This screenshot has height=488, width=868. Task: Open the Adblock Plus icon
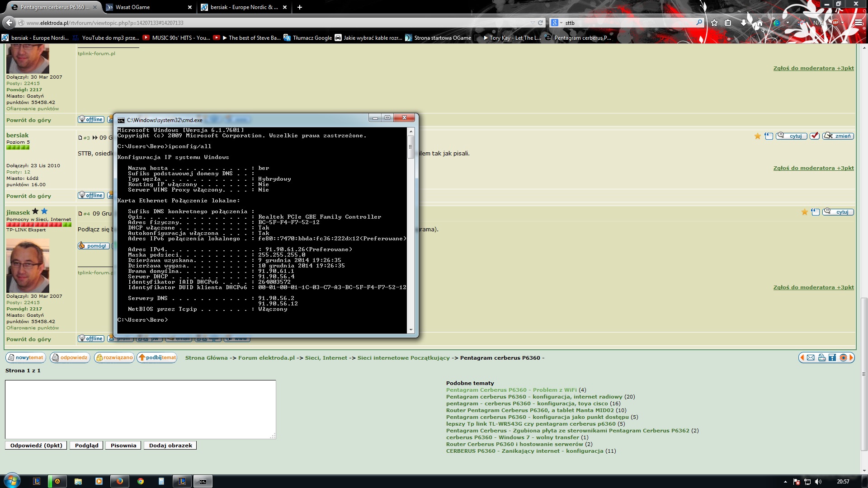[835, 23]
